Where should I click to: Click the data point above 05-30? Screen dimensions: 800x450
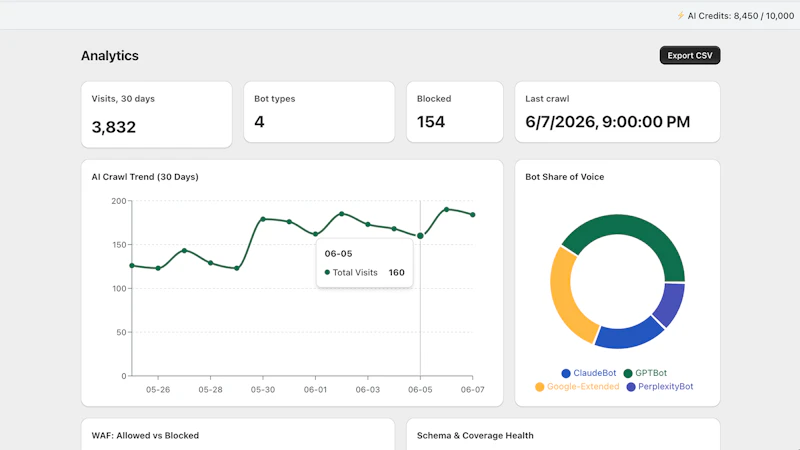click(263, 219)
